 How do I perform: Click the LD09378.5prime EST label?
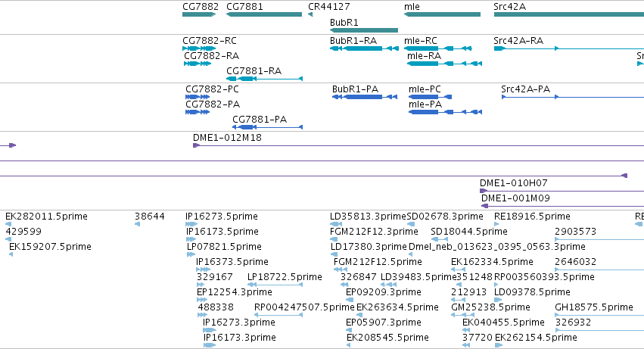532,292
